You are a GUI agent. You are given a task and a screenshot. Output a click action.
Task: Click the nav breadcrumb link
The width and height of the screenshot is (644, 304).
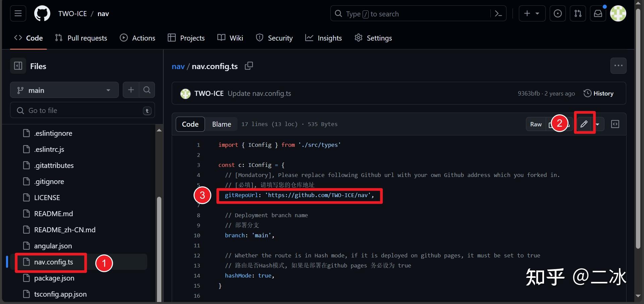click(178, 66)
